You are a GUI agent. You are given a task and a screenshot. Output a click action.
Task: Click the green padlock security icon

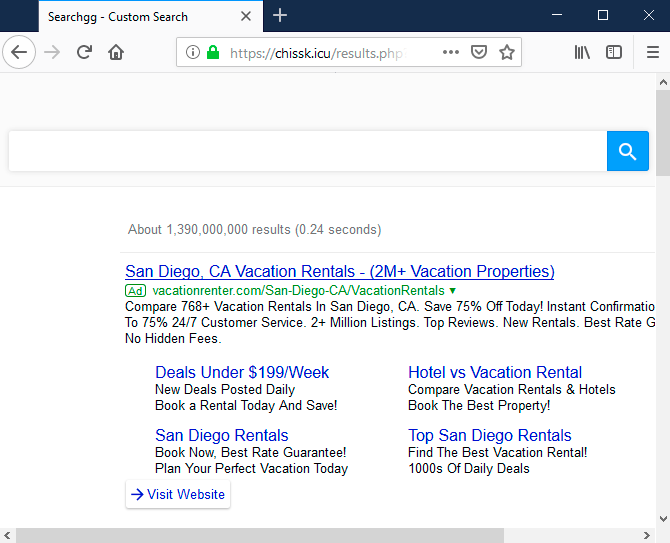coord(213,52)
